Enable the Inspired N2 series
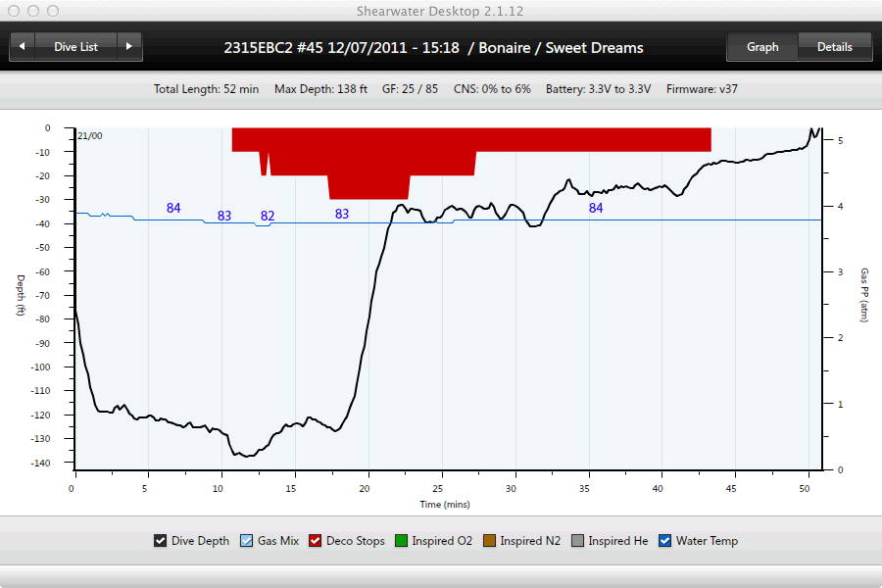Screen dimensions: 882x588 point(490,541)
